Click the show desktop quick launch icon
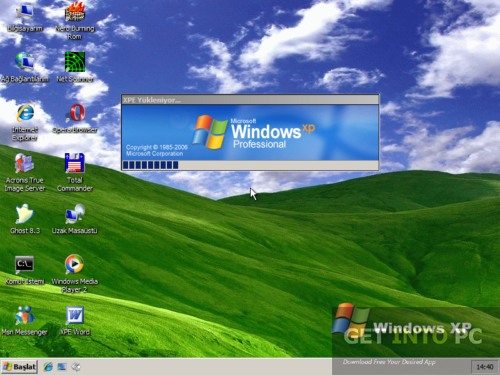The image size is (500, 375). [62, 367]
